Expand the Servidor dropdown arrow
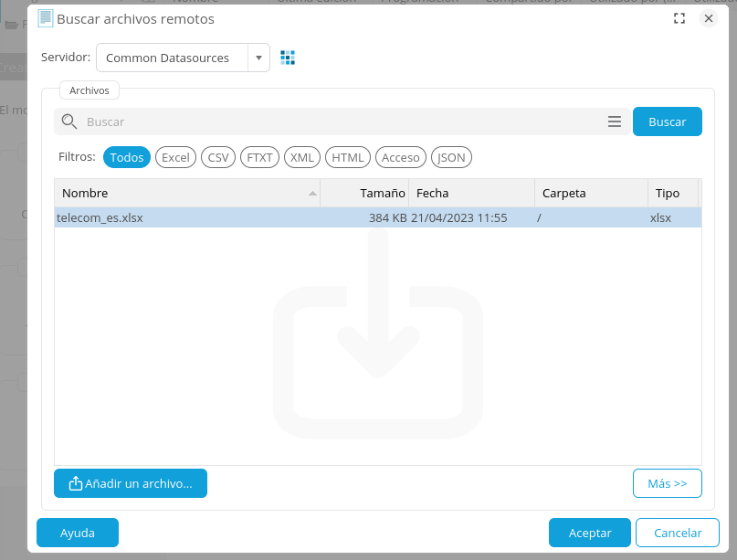Image resolution: width=737 pixels, height=560 pixels. (258, 58)
